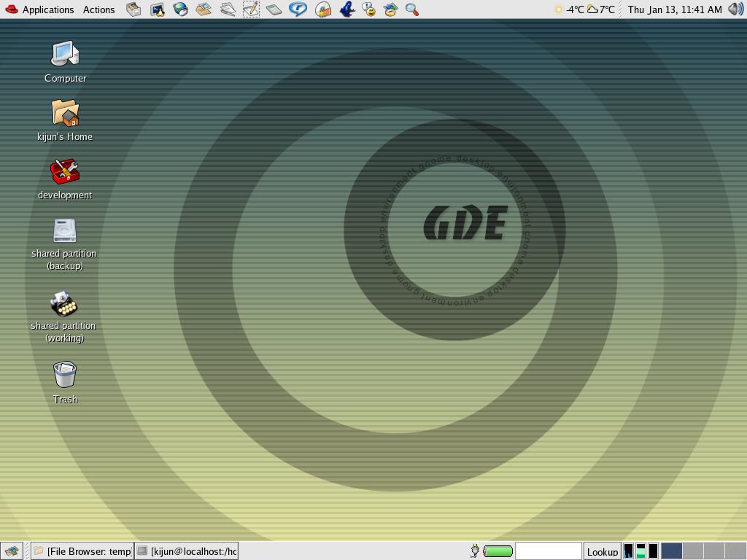
Task: Click the clock showing Thu Jan 13
Action: [675, 9]
